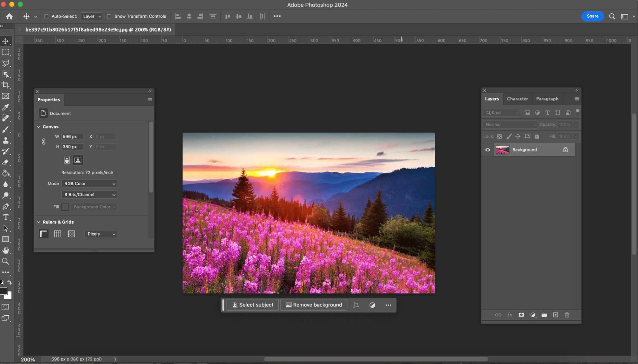Click the foreground color swatch
This screenshot has width=638, height=364.
tap(3, 291)
